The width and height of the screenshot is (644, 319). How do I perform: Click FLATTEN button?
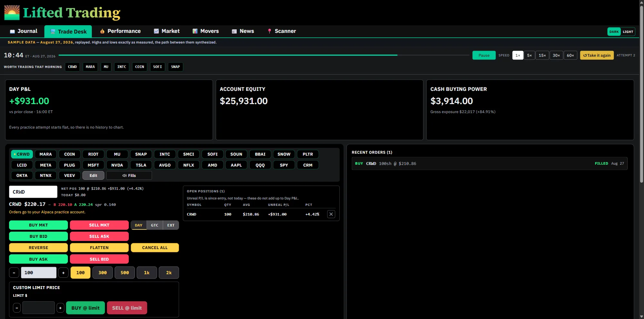pos(99,248)
